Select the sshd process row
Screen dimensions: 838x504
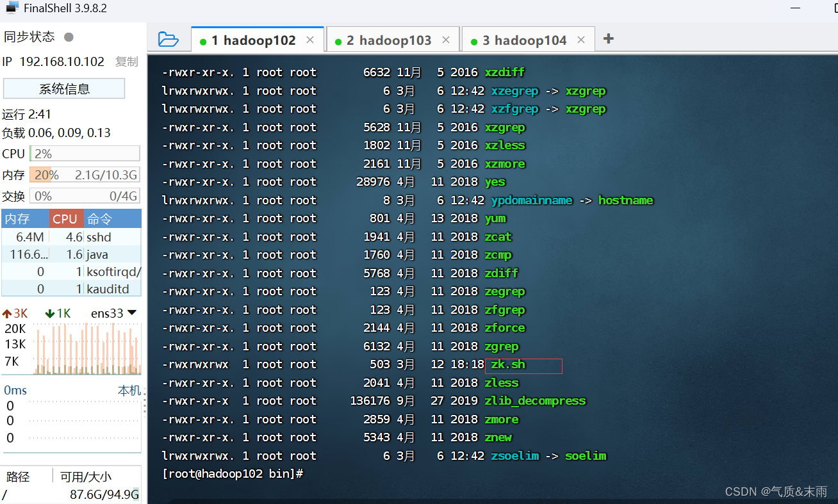(71, 237)
